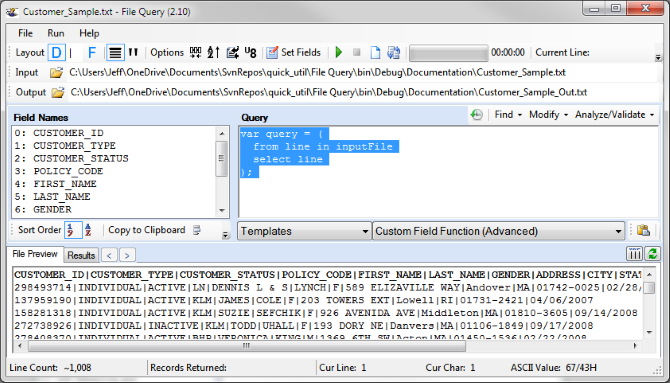Click preview vertical scrollbar down arrow
Screen dimensions: 670x383
(649, 333)
